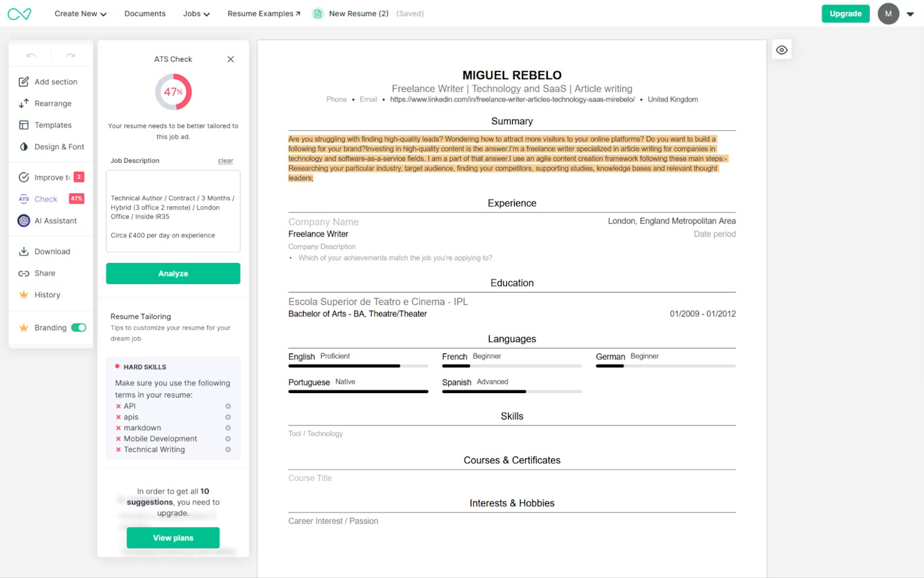Clear the job description text
The width and height of the screenshot is (924, 578).
pos(225,161)
